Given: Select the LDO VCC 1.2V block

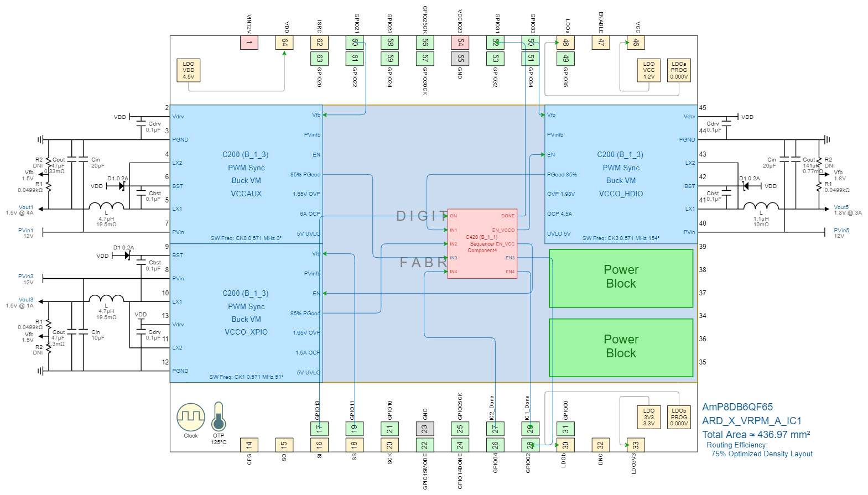Looking at the screenshot, I should (x=649, y=70).
